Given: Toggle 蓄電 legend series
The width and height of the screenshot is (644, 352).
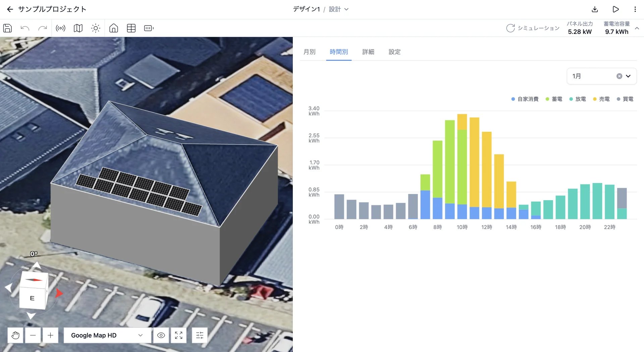Looking at the screenshot, I should click(x=554, y=99).
